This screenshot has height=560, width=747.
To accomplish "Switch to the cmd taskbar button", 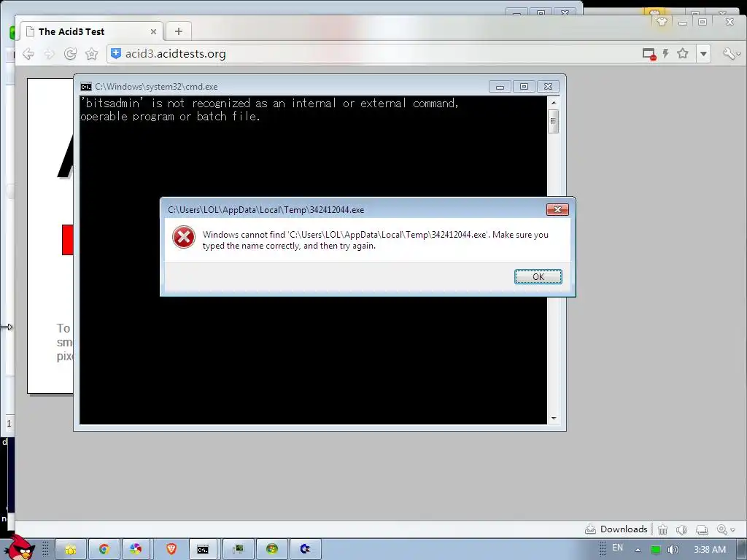I will click(x=203, y=549).
